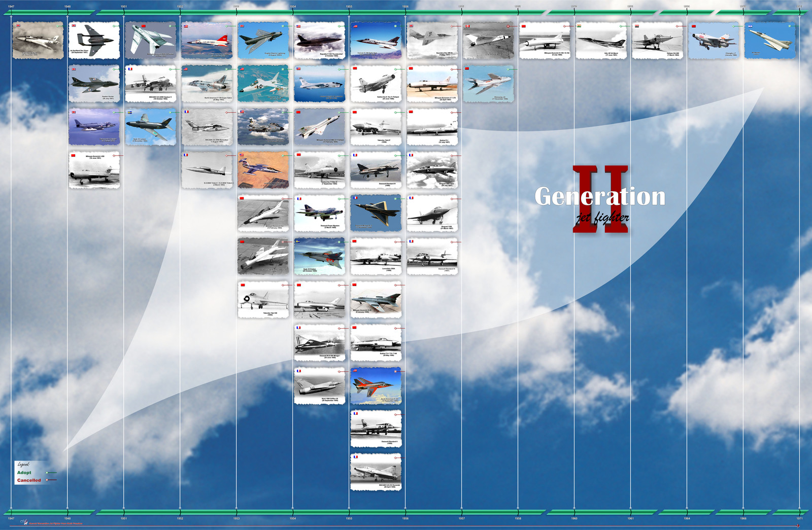The image size is (812, 530).
Task: Click the 1954 marker on the top timeline
Action: click(x=293, y=7)
